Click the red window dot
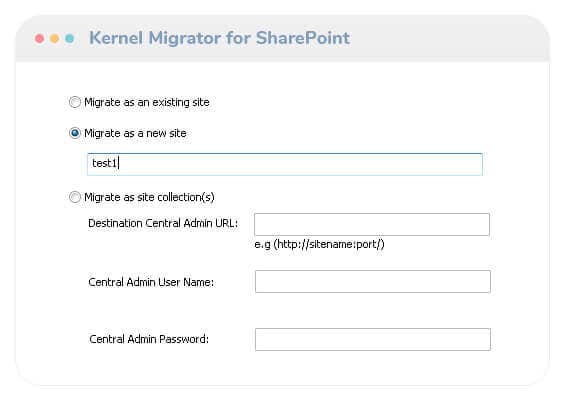Screen dimensions: 565x401 (40, 38)
